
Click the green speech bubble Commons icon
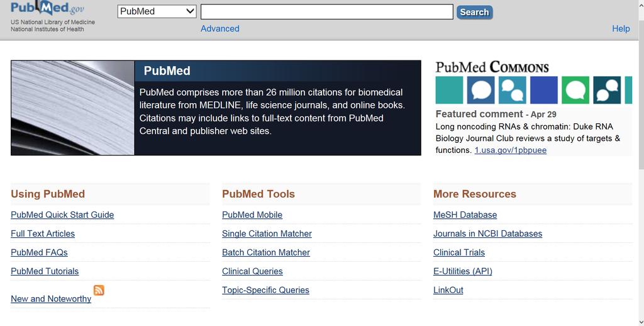[575, 90]
